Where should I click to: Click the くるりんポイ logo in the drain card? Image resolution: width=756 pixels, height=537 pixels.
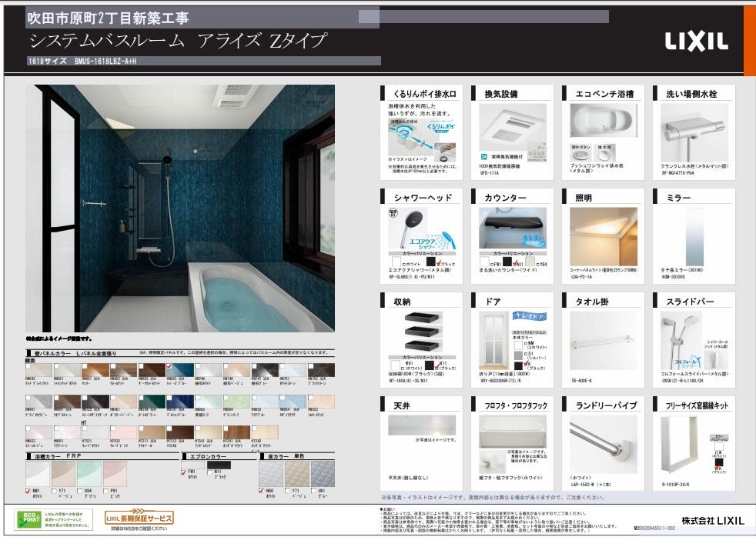click(x=440, y=128)
